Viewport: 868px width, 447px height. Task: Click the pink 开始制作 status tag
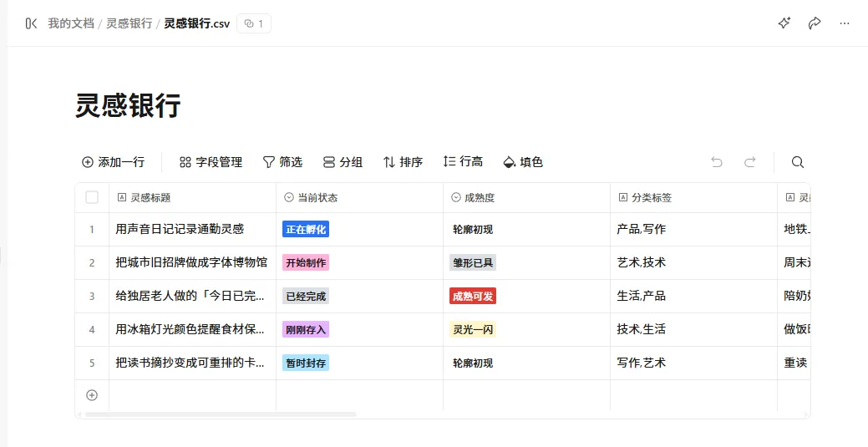click(306, 262)
